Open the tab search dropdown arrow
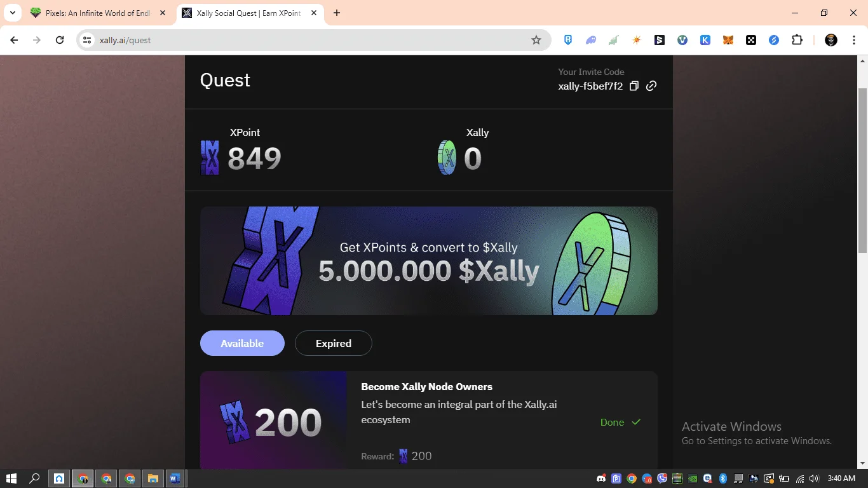 pos(13,13)
